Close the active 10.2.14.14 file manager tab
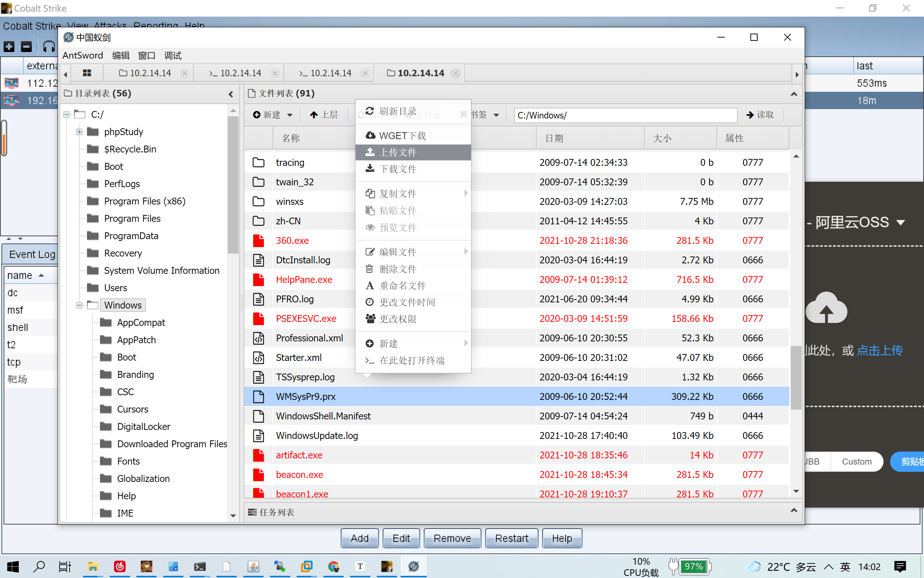This screenshot has width=924, height=578. (x=456, y=73)
